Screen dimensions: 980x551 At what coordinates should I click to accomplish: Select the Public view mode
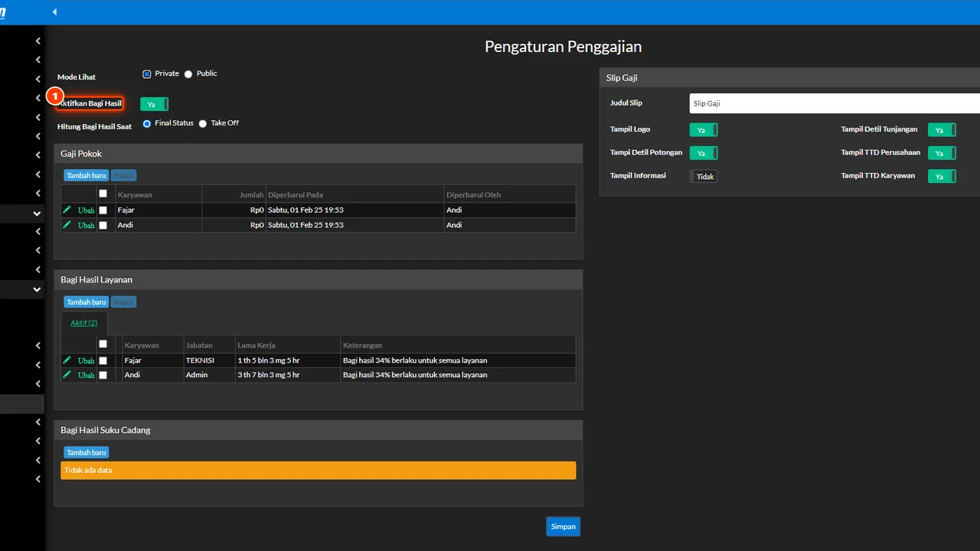pyautogui.click(x=188, y=74)
